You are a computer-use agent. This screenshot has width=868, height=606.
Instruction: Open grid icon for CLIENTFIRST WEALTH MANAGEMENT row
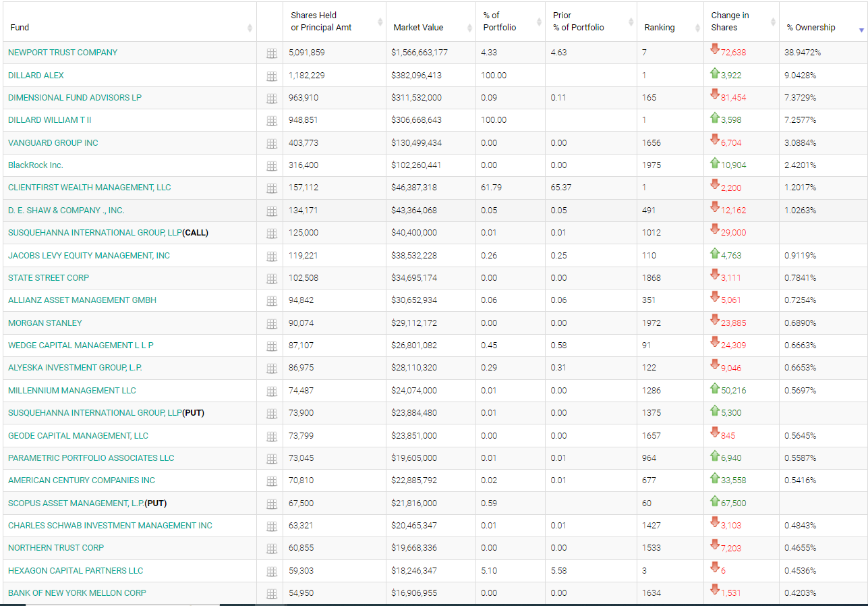coord(272,188)
